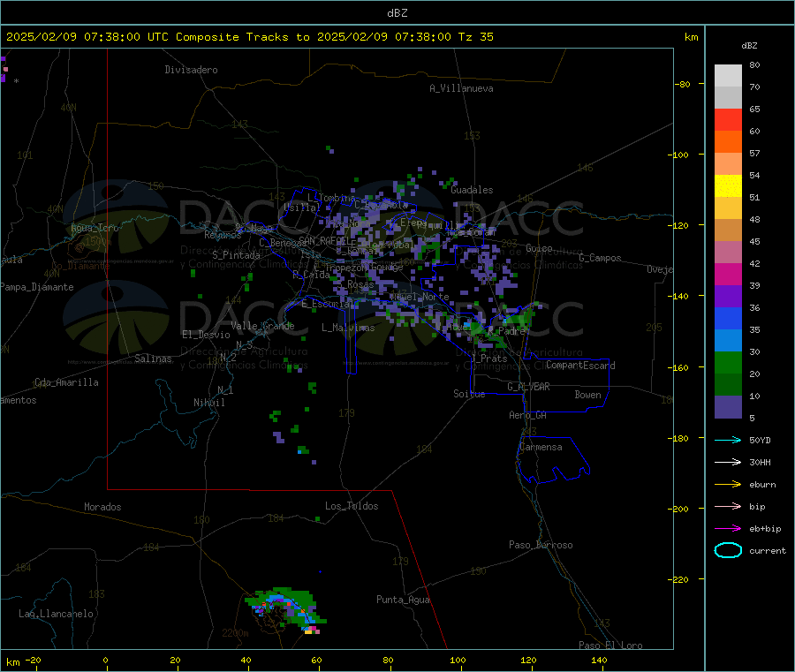795x672 pixels.
Task: Click the pink bip arrow legend icon
Action: (728, 506)
